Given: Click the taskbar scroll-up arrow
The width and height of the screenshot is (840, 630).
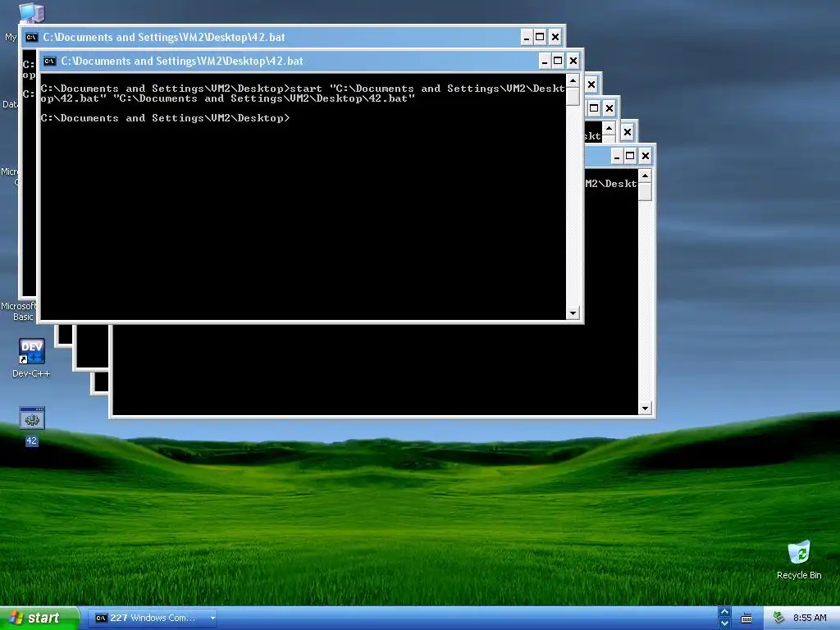Looking at the screenshot, I should click(x=725, y=612).
